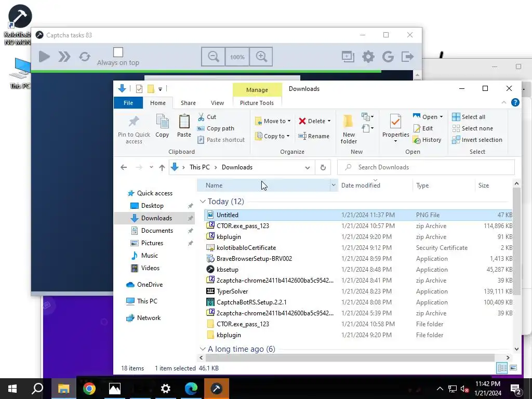Open the Picture Tools tab
This screenshot has width=532, height=399.
tap(257, 103)
